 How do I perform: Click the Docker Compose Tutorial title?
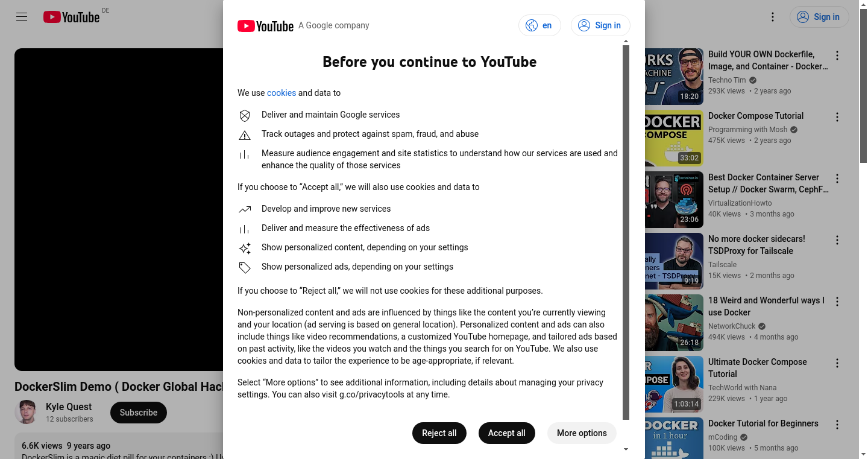tap(756, 116)
